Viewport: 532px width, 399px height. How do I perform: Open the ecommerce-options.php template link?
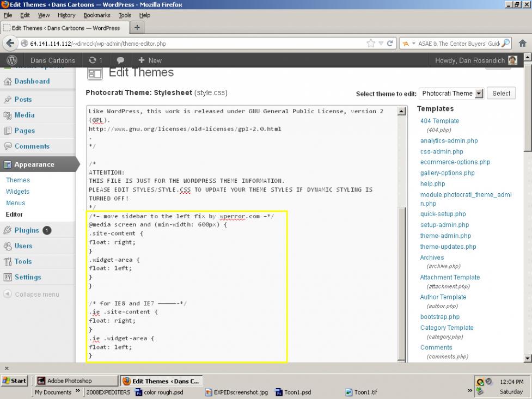click(455, 162)
